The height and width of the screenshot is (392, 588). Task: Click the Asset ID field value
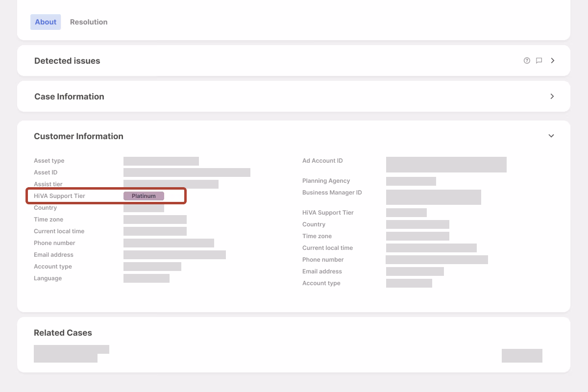tap(187, 172)
